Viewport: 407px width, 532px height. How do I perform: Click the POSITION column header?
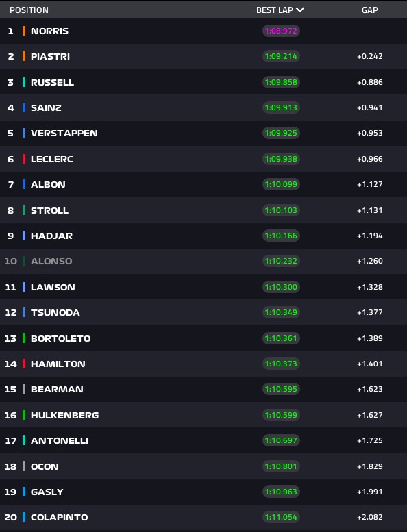(x=29, y=10)
